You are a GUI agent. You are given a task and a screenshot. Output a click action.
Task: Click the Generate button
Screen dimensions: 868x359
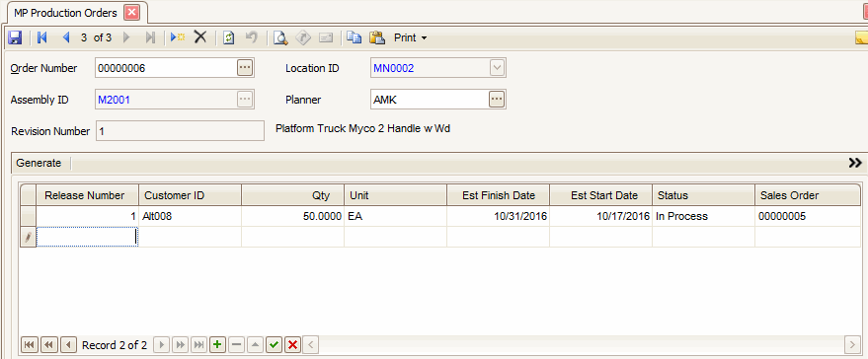point(39,163)
